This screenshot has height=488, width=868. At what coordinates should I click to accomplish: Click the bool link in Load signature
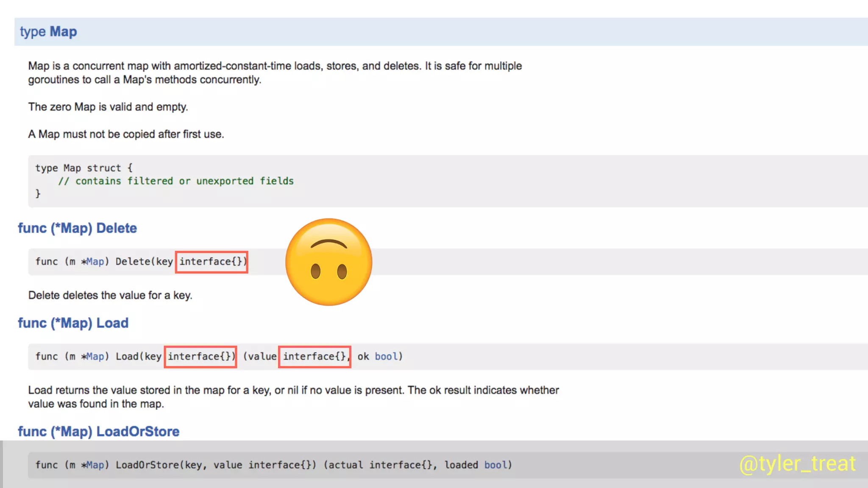pyautogui.click(x=386, y=357)
